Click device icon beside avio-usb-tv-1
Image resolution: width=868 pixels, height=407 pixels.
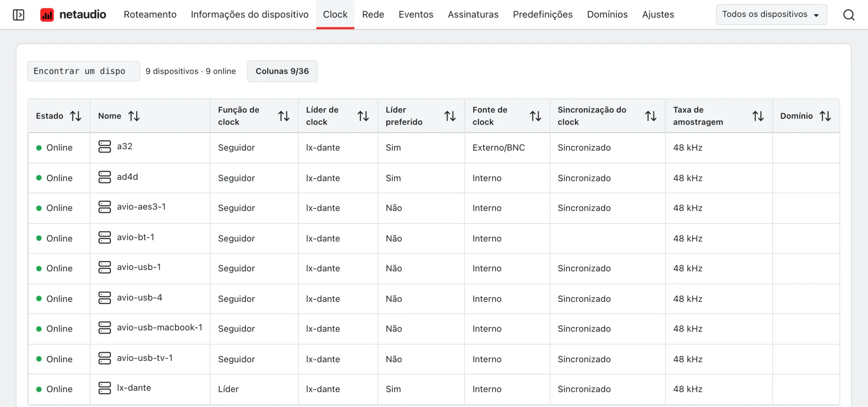pos(105,358)
